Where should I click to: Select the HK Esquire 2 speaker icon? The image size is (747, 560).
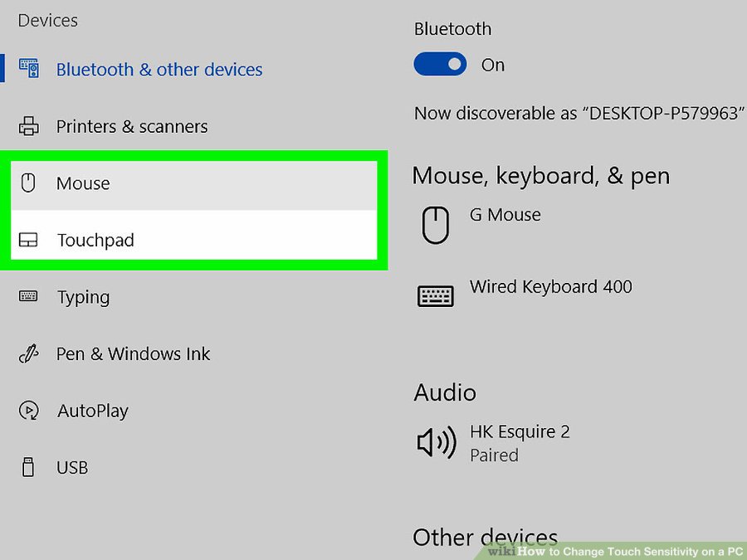(x=437, y=442)
